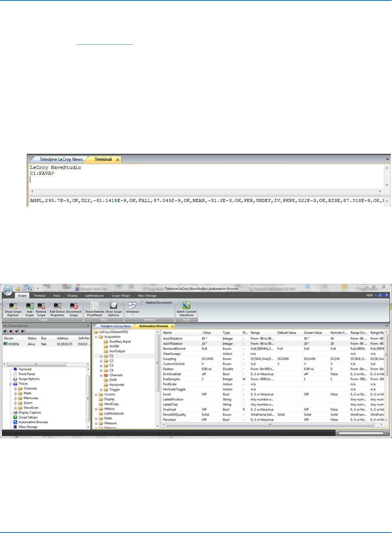Viewport: 392px width, 533px height.
Task: Click the Front Panel tree icon
Action: click(15, 374)
